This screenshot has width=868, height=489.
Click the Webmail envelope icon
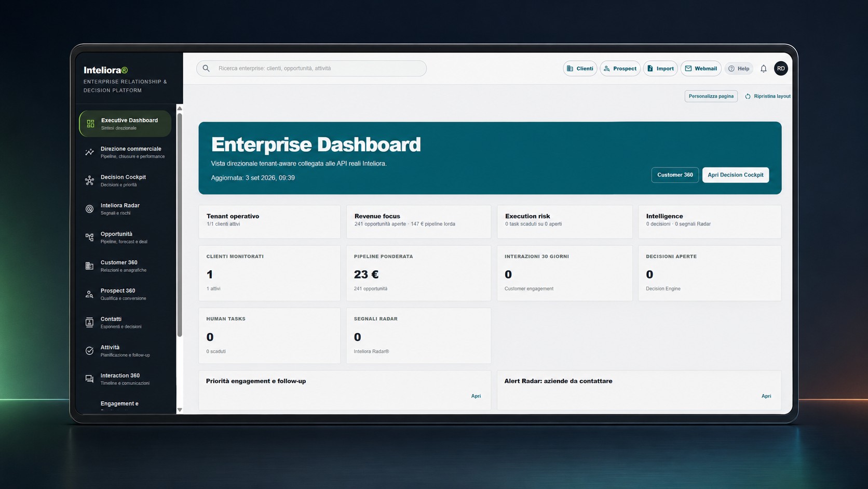coord(688,69)
